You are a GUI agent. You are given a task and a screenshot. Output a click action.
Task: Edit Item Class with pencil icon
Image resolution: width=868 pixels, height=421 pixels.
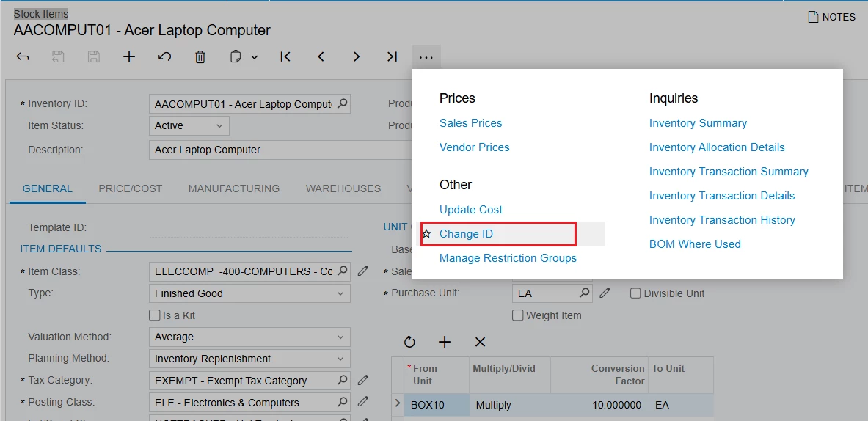362,271
